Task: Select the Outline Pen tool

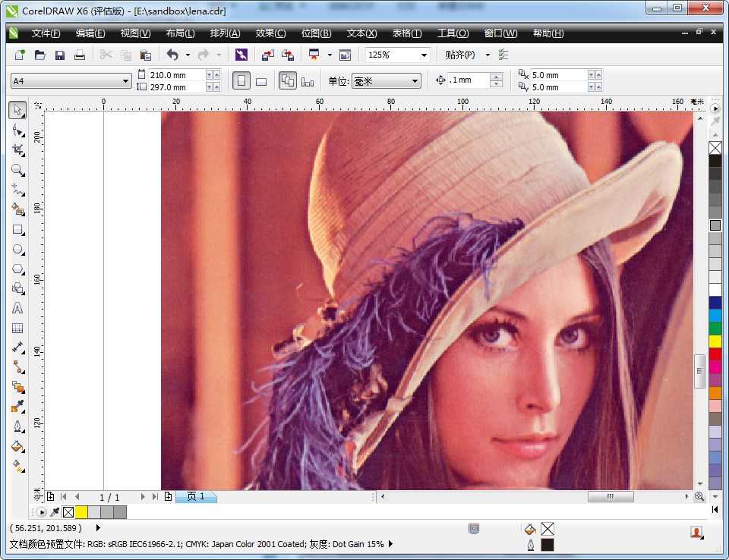Action: click(x=17, y=426)
